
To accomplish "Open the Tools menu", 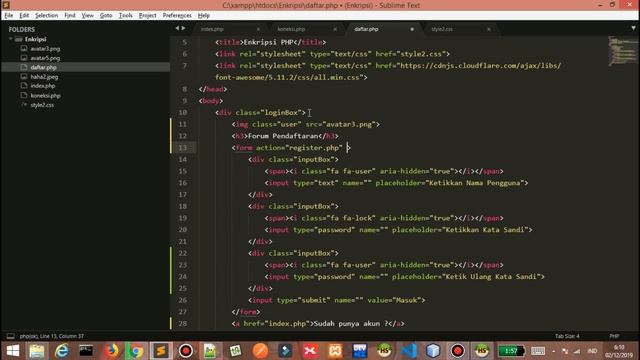I will click(125, 16).
